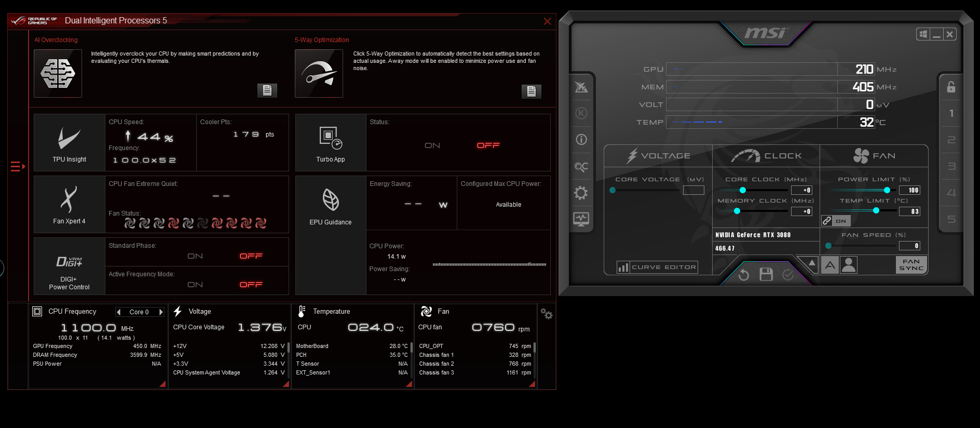Click Fan list scrollbar
The height and width of the screenshot is (428, 980).
(x=535, y=347)
